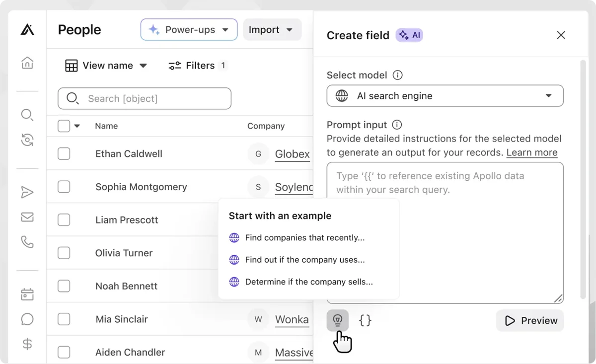Viewport: 596px width, 364px height.
Task: Click the lightbulb example prompts button
Action: coord(338,320)
